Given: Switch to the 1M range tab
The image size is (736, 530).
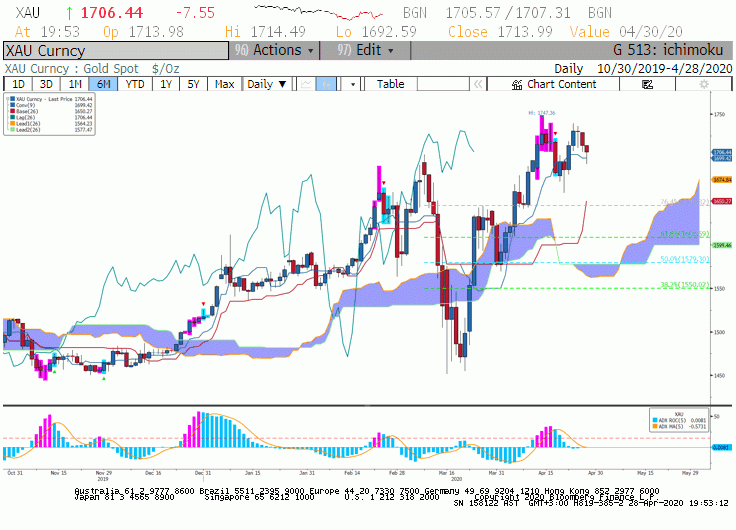Looking at the screenshot, I should [75, 84].
